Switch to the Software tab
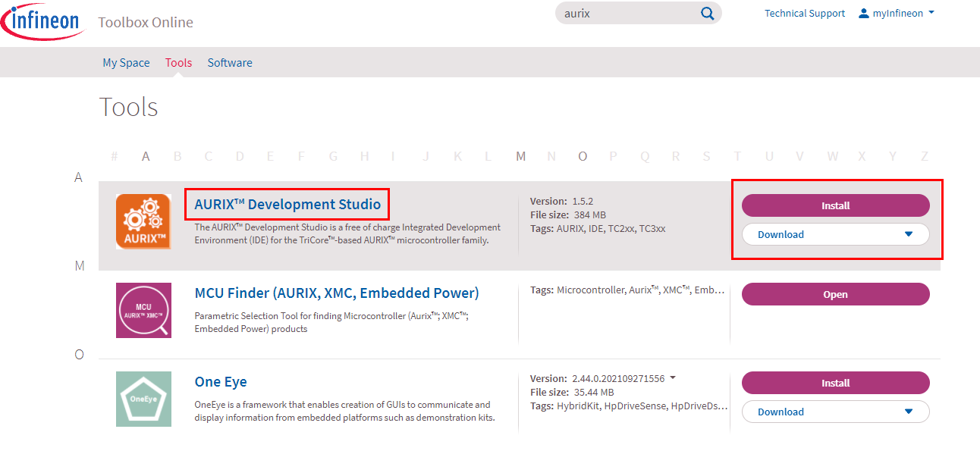This screenshot has width=980, height=451. (230, 63)
